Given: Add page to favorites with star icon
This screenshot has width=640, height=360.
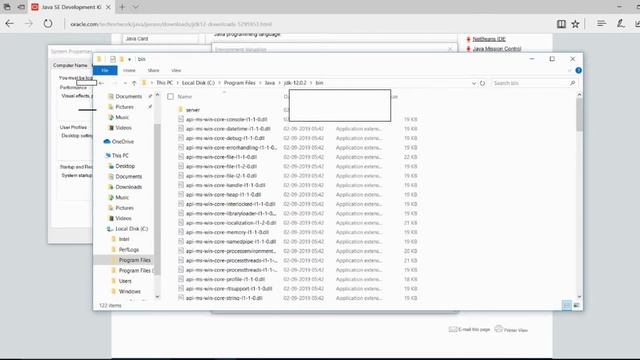Looking at the screenshot, I should 575,24.
